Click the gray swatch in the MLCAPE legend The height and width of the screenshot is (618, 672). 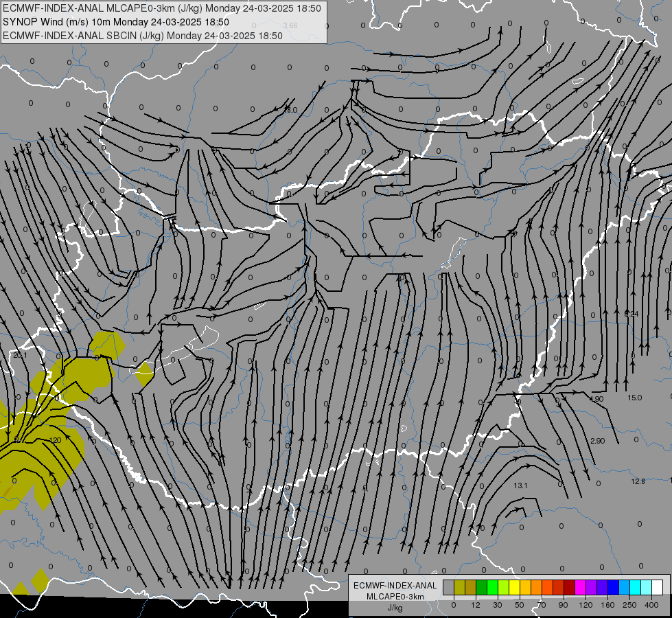coord(449,588)
